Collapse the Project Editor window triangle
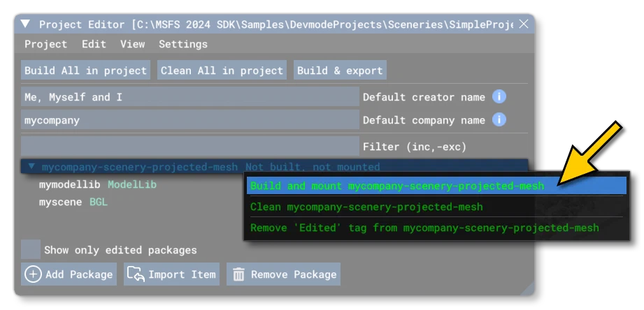644x310 pixels. 25,24
